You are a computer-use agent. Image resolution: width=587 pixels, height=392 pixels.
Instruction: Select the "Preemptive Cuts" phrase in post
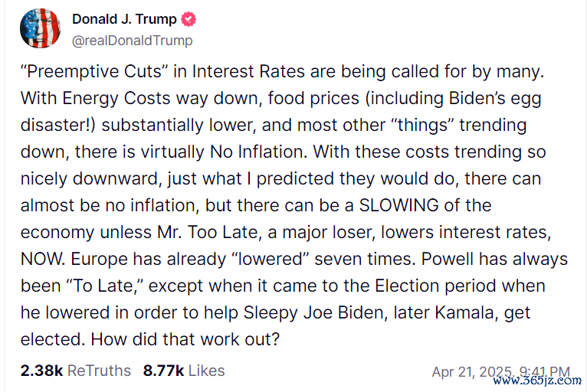pos(94,72)
